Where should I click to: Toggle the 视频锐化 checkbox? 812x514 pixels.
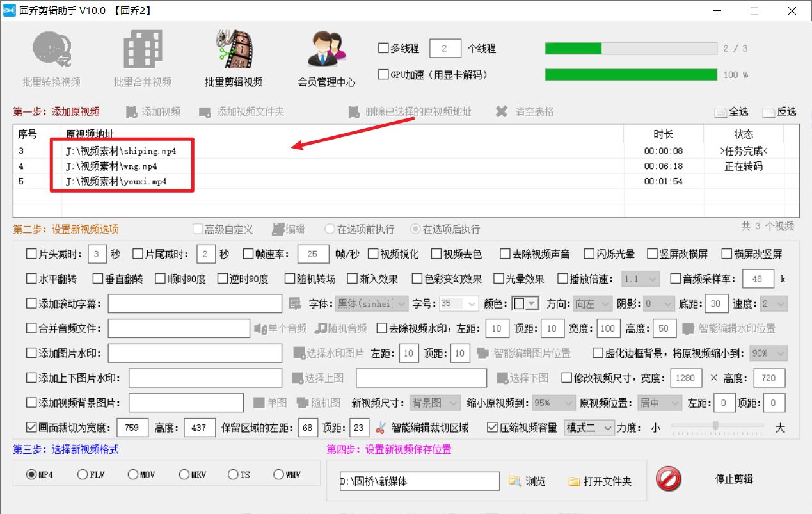[373, 254]
